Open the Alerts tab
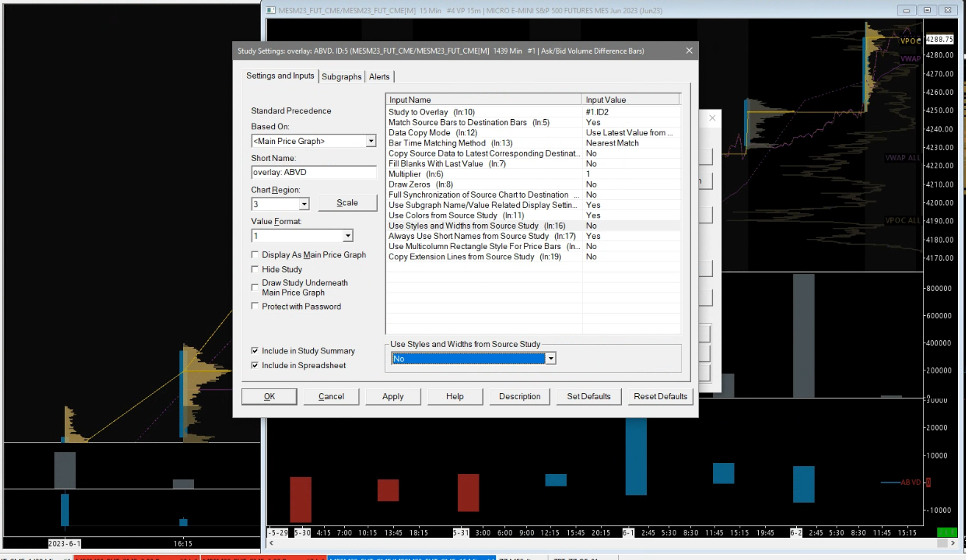Screen dimensions: 966x560 [x=379, y=76]
